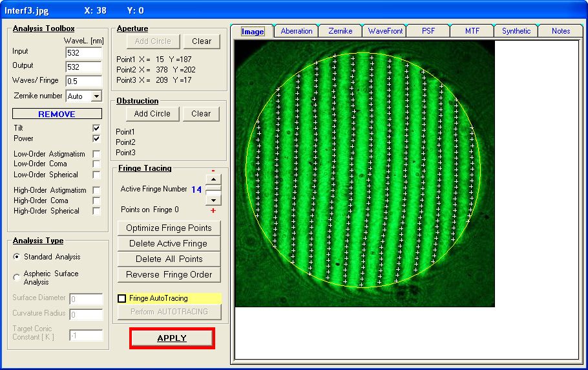Enable Low-Order Spherical checkbox
Viewport: 588px width, 370px height.
(x=96, y=175)
